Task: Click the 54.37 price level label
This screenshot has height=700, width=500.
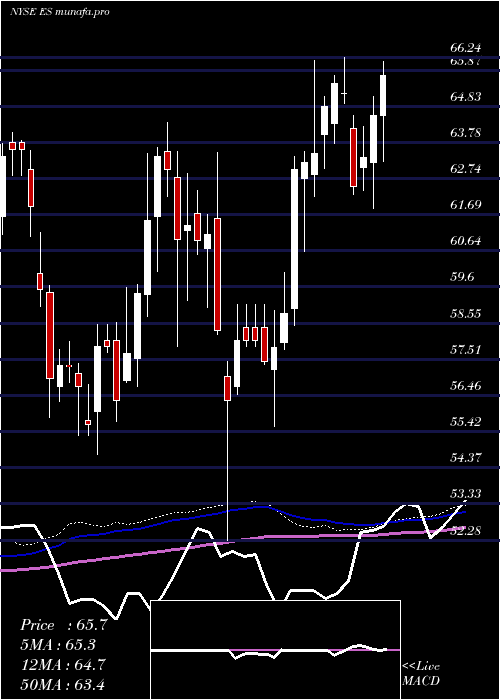Action: click(466, 458)
